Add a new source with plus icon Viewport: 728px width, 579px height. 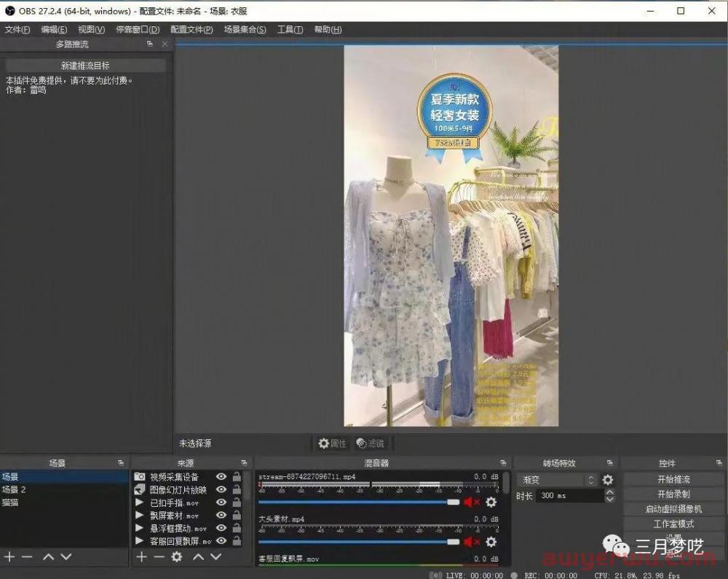point(142,557)
